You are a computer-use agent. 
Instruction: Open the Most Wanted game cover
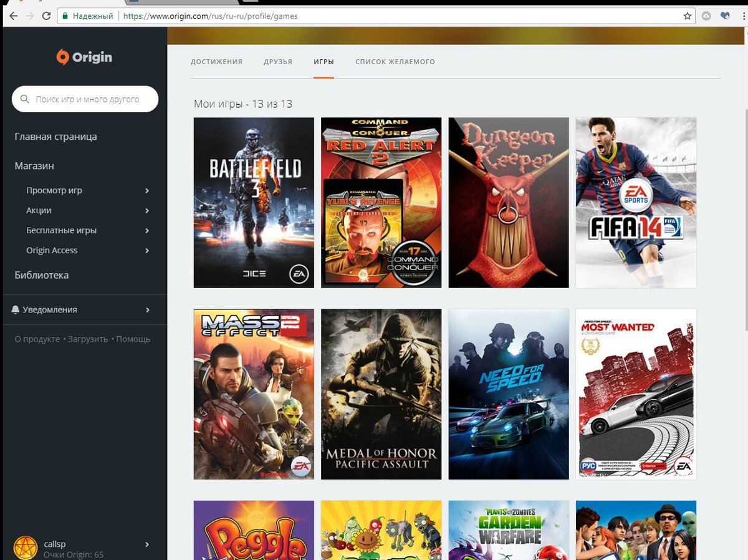pyautogui.click(x=636, y=394)
